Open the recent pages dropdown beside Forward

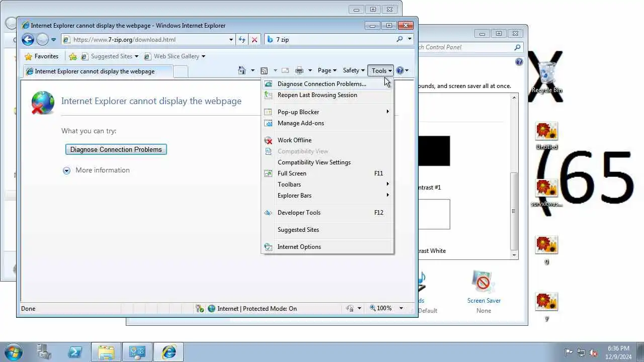pyautogui.click(x=53, y=40)
